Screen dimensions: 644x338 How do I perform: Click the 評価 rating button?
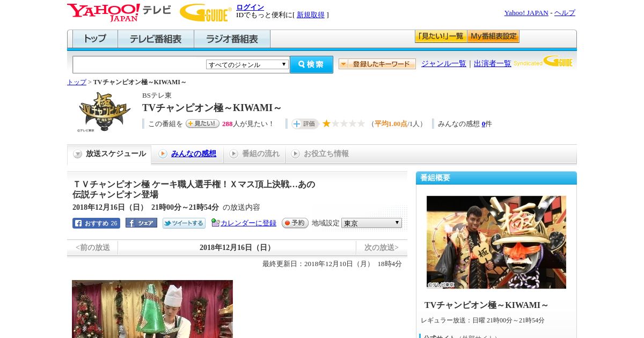point(305,124)
